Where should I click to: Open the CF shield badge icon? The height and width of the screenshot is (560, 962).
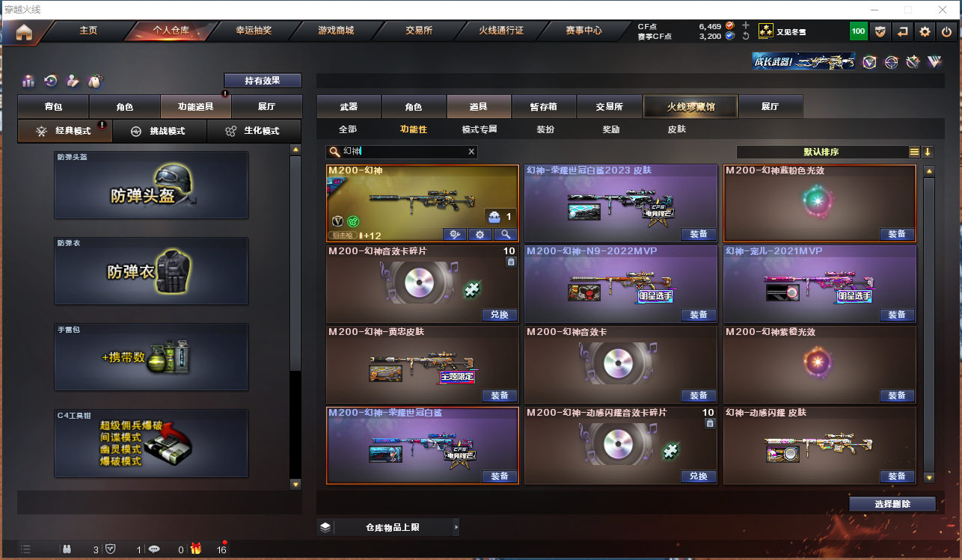click(880, 31)
